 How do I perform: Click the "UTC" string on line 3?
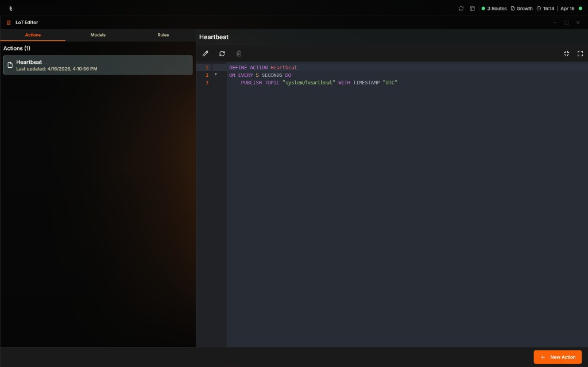coord(390,83)
